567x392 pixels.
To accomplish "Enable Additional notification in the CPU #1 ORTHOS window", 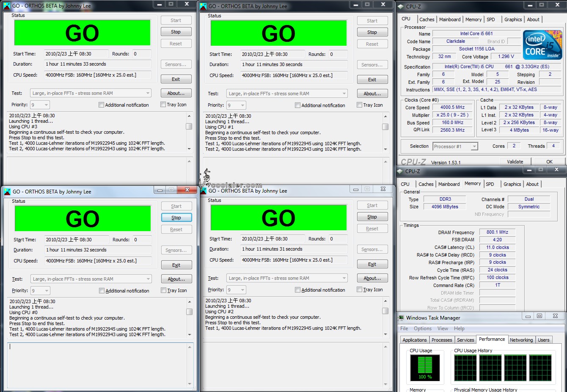I will [x=297, y=105].
